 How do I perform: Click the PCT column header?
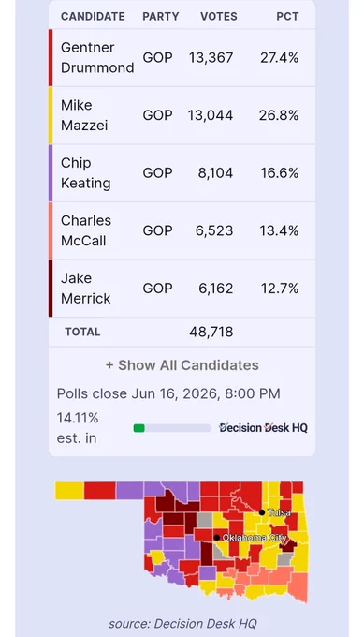coord(287,16)
